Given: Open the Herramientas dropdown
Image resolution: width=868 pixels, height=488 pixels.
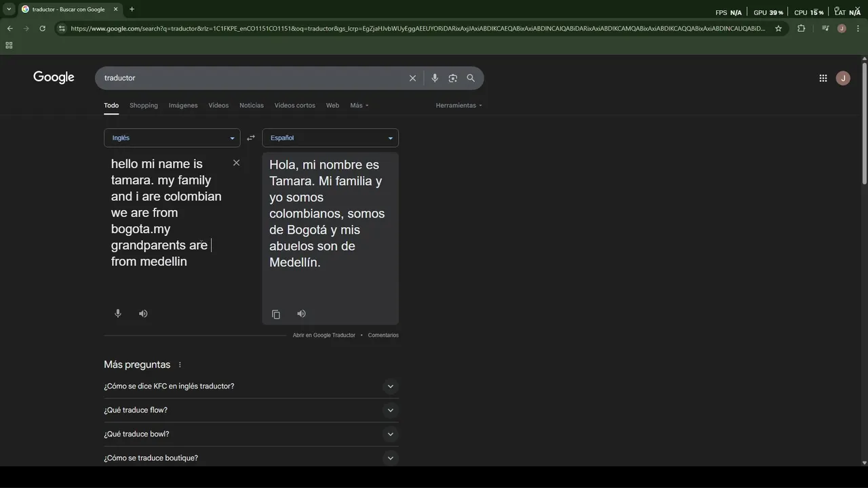Looking at the screenshot, I should point(459,105).
